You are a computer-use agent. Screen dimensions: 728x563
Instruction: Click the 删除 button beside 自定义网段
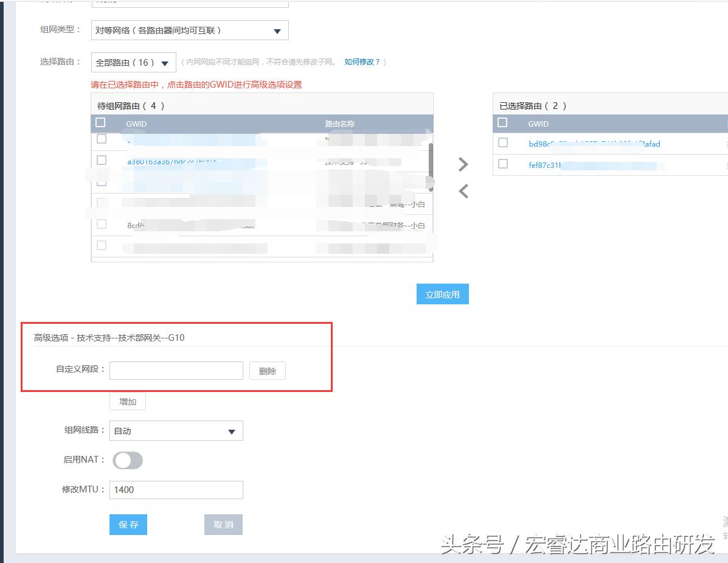[x=267, y=370]
